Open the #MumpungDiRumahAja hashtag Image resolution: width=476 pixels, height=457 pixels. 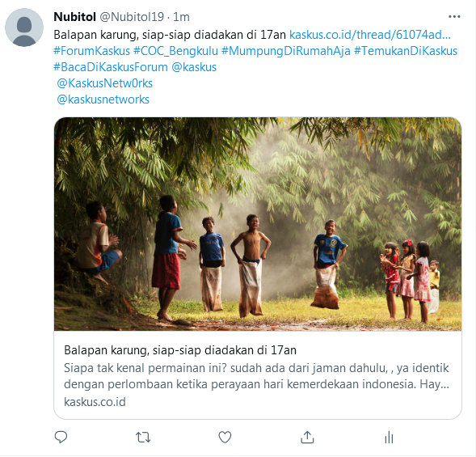(285, 51)
